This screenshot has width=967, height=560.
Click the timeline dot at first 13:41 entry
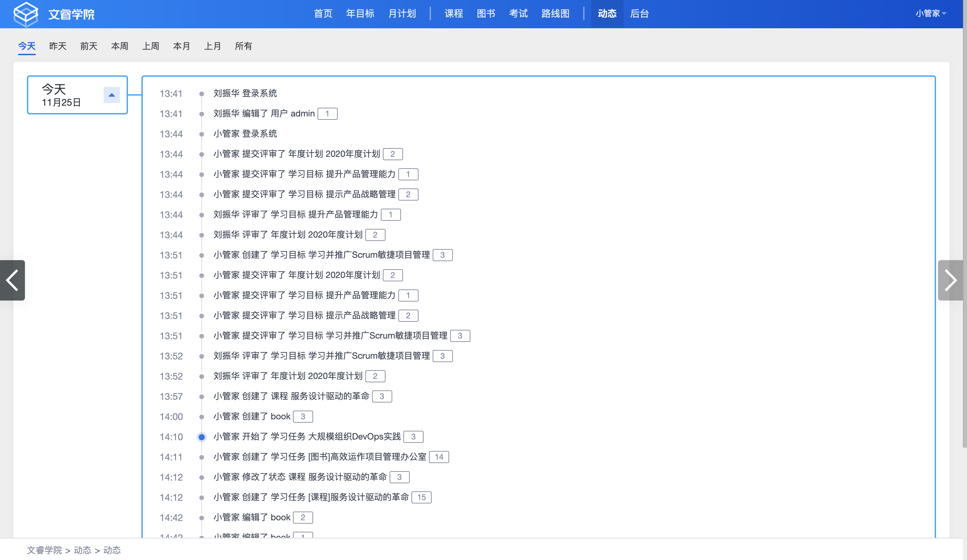201,94
